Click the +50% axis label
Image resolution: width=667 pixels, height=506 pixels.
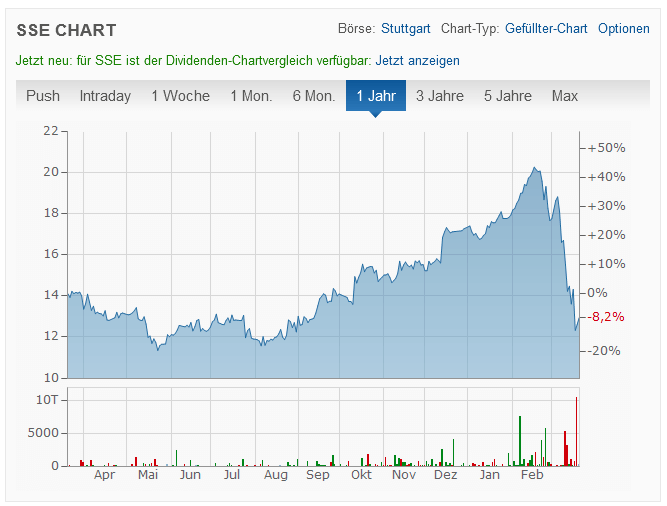coord(607,148)
